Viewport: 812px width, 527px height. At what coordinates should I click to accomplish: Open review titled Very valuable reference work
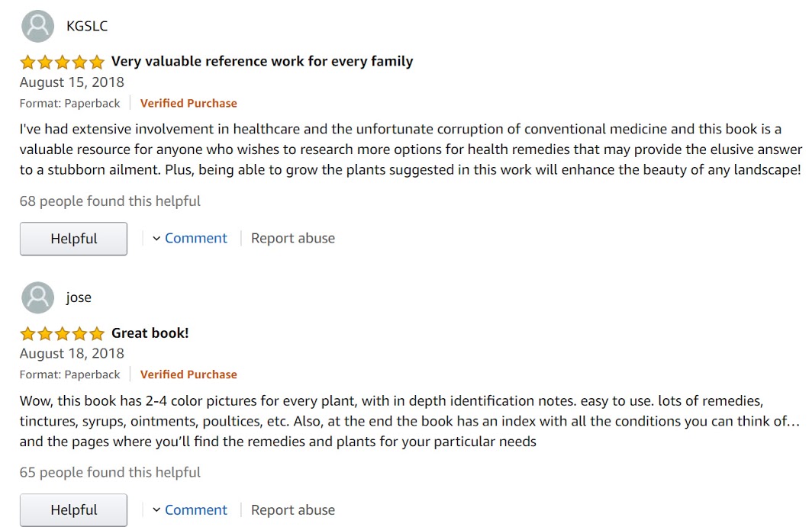point(262,62)
